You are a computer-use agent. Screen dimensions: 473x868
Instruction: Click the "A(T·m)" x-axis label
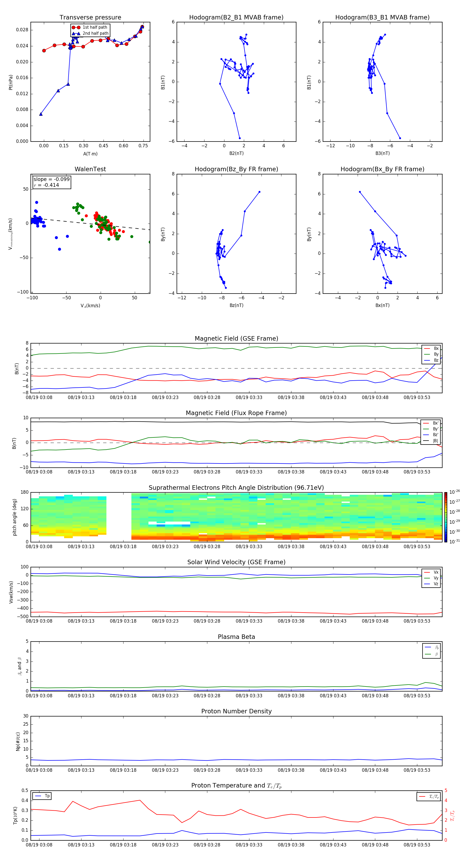90,154
